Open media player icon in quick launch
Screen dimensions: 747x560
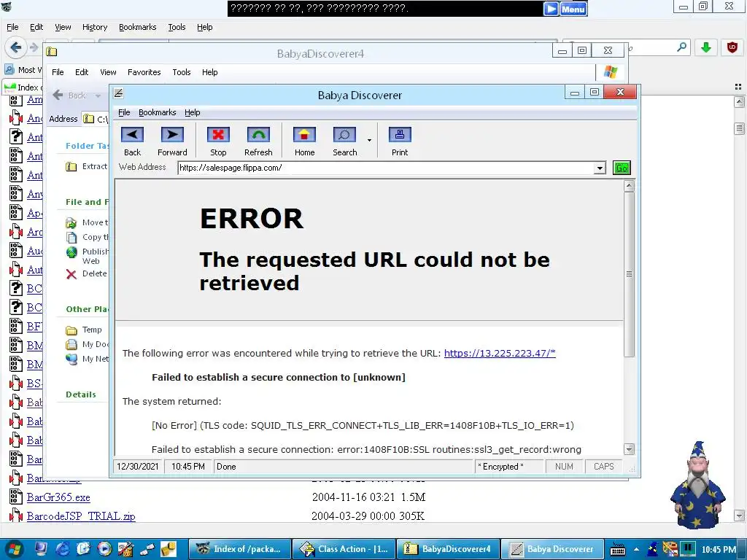tap(104, 549)
